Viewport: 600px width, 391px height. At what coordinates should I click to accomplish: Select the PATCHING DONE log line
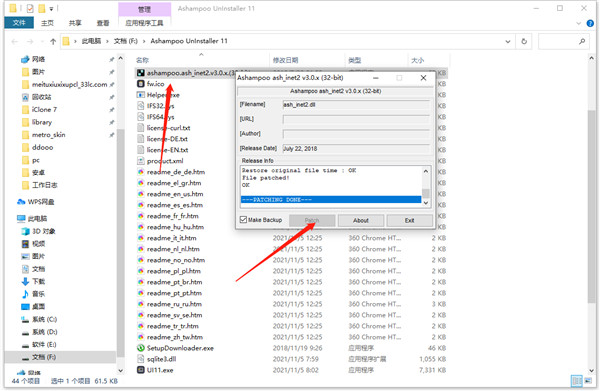[331, 200]
